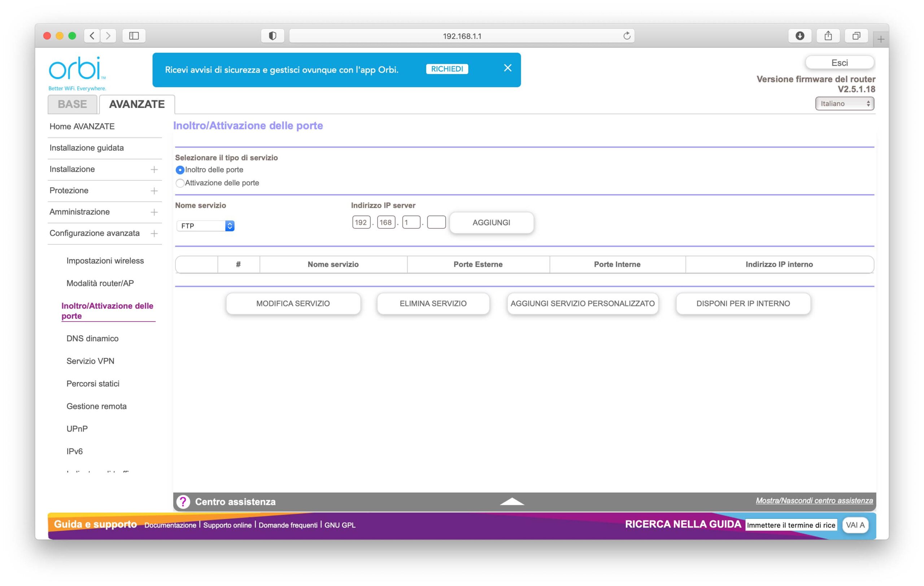This screenshot has width=924, height=586.
Task: Expand the Protezione menu section
Action: 154,191
